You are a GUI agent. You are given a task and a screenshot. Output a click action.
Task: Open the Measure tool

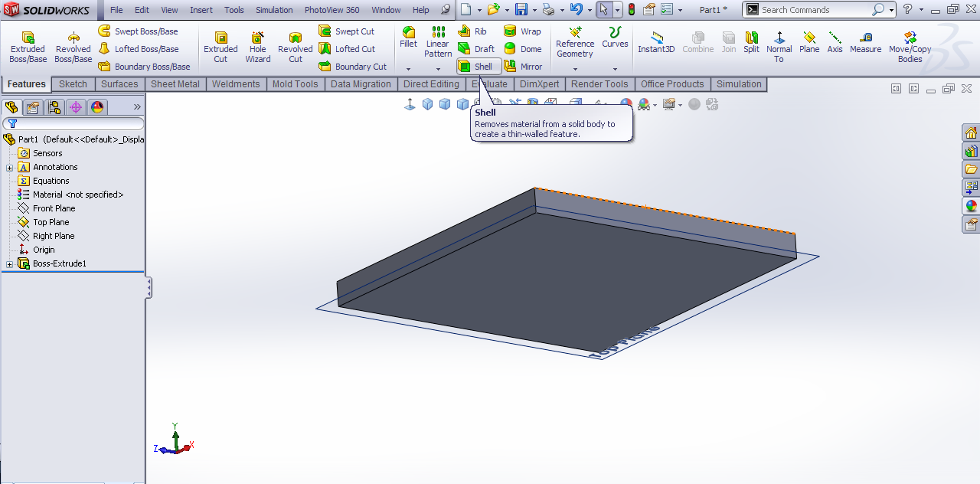pyautogui.click(x=866, y=43)
